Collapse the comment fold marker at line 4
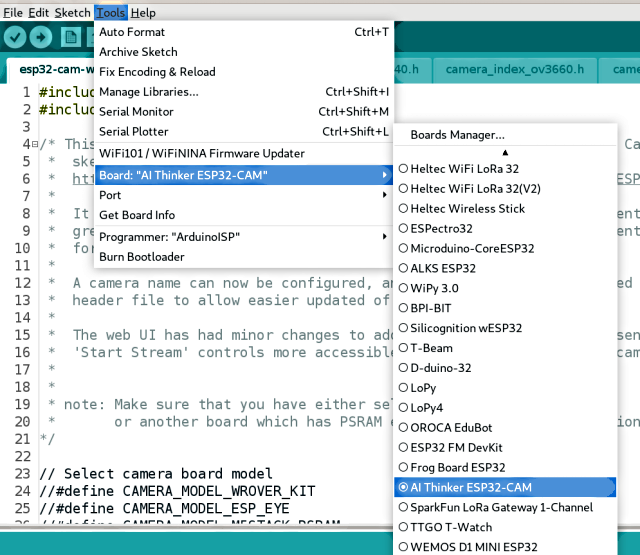Image resolution: width=640 pixels, height=555 pixels. (x=35, y=144)
